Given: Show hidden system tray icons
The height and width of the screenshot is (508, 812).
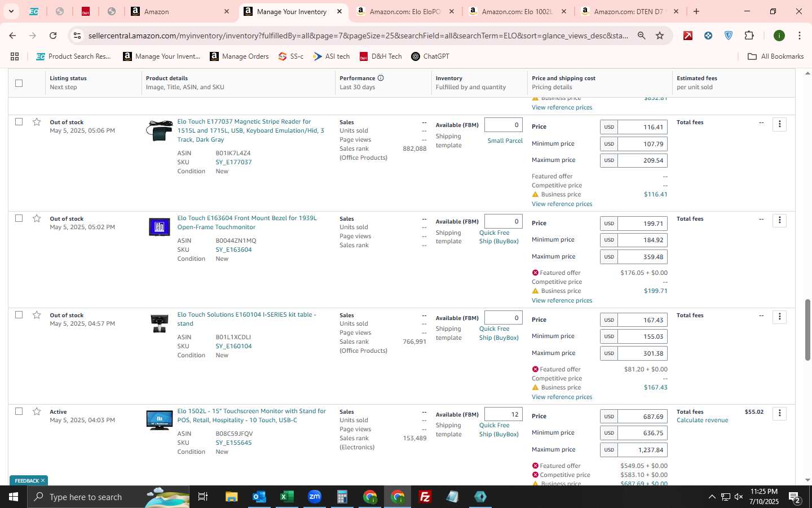Looking at the screenshot, I should [x=712, y=497].
